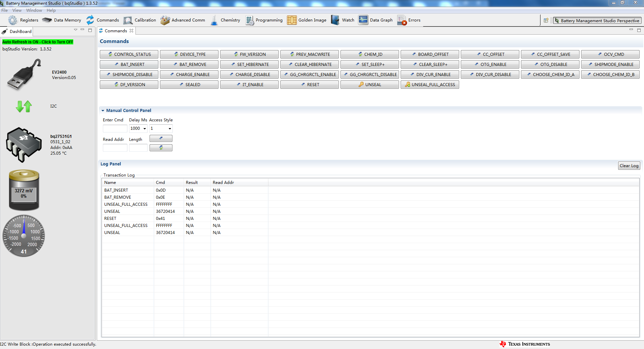The image size is (644, 349).
Task: Collapse the Manual Control Panel section
Action: coord(103,111)
